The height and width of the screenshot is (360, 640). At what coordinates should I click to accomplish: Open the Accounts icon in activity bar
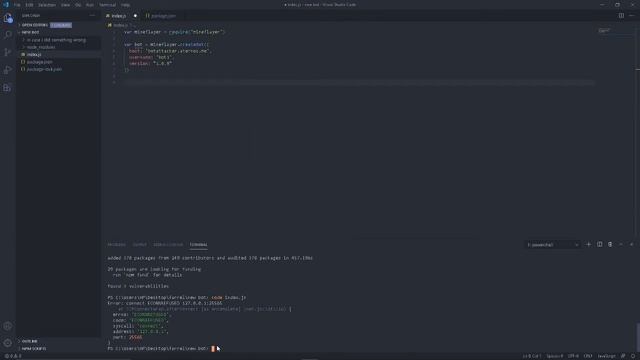(8, 326)
